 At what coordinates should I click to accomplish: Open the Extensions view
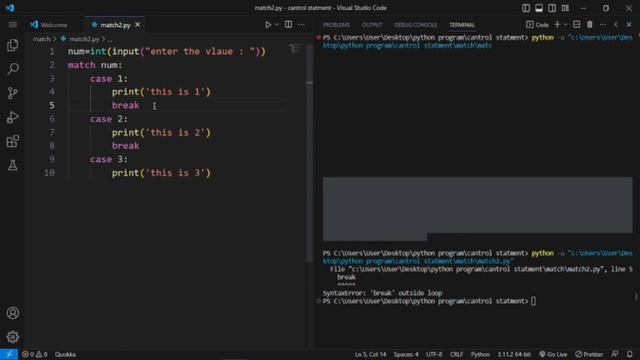(x=13, y=141)
